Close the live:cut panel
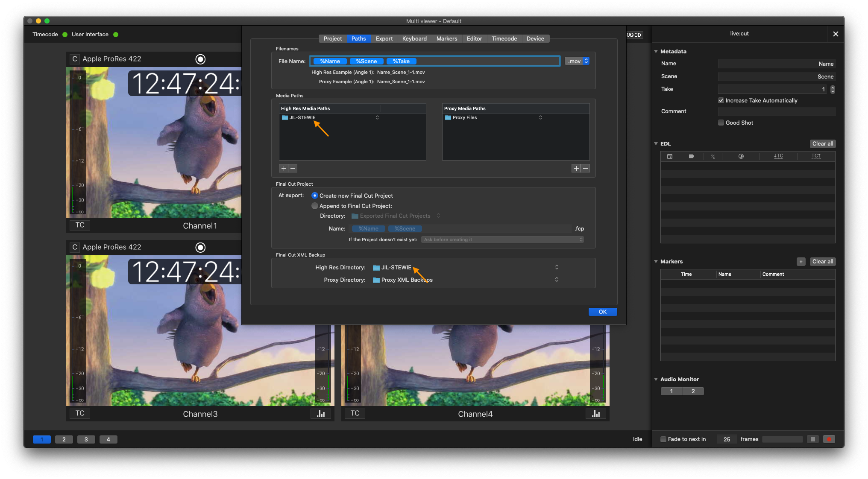Viewport: 868px width, 479px height. (836, 34)
